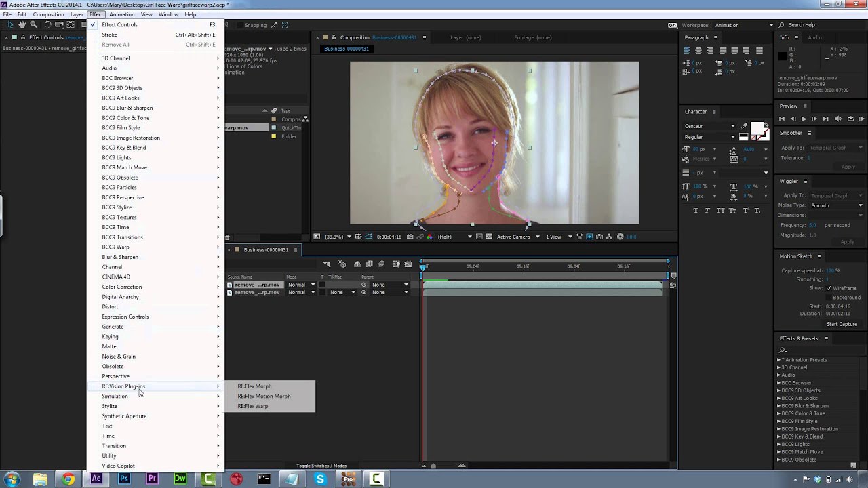Open Dreamweaver from the taskbar
This screenshot has width=868, height=488.
click(180, 479)
